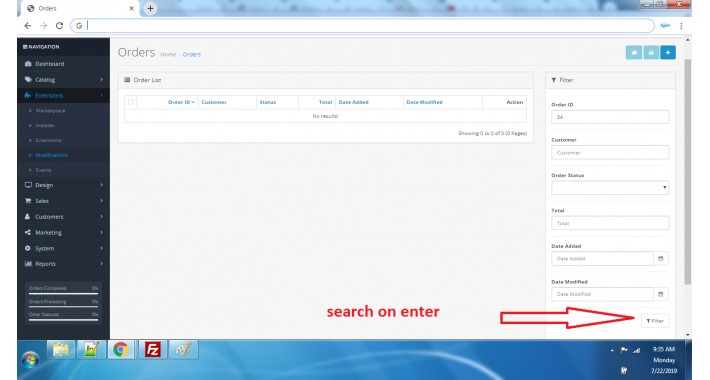Select the Orders browser tab

tap(81, 9)
